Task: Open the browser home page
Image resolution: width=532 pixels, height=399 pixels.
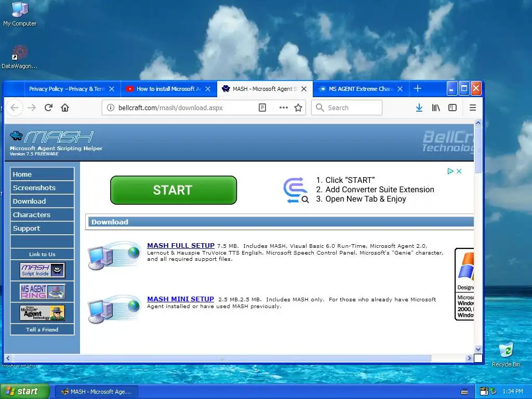Action: (65, 108)
